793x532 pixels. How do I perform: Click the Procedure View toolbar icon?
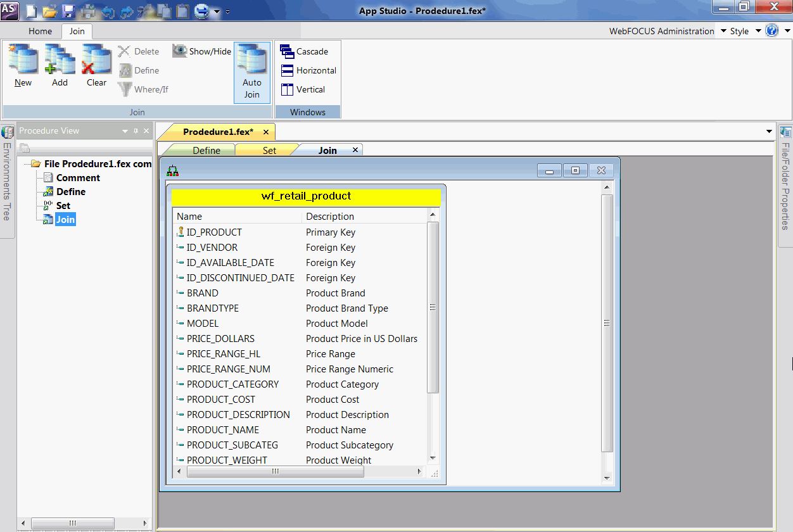[x=25, y=149]
